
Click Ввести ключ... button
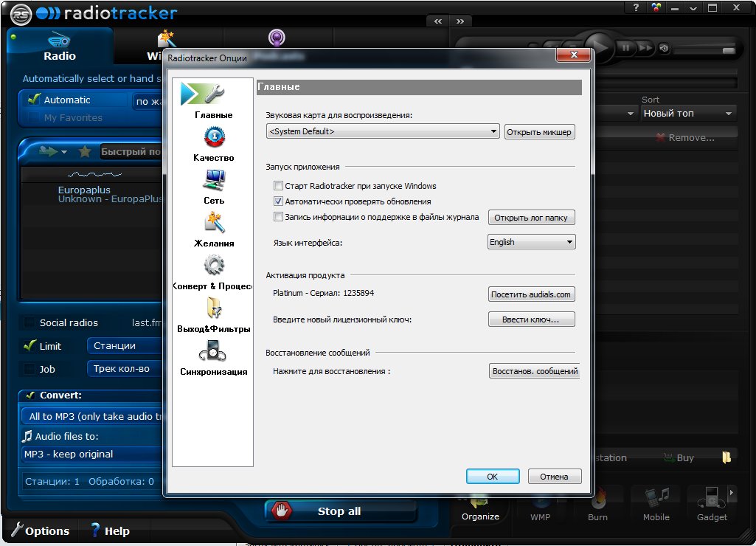click(531, 319)
